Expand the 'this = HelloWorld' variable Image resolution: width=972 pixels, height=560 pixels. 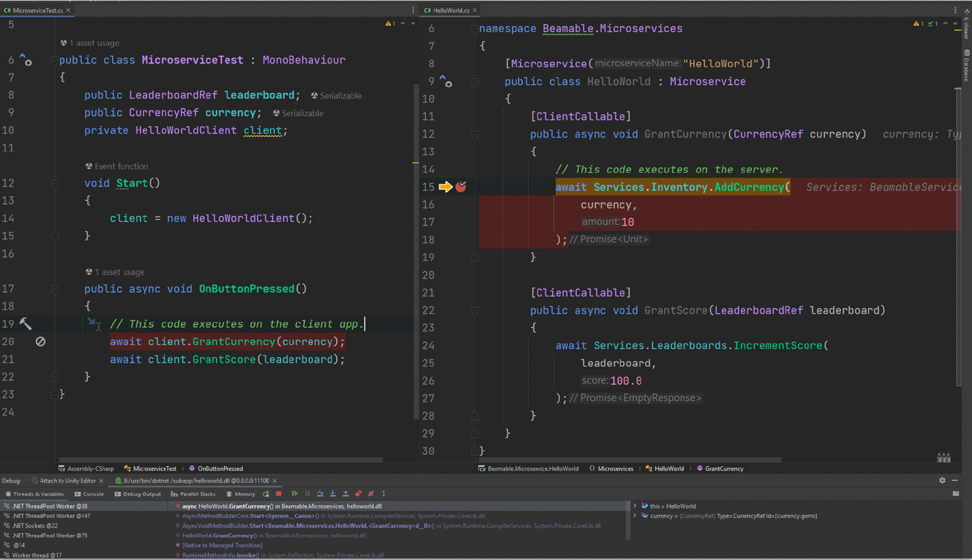(x=635, y=506)
